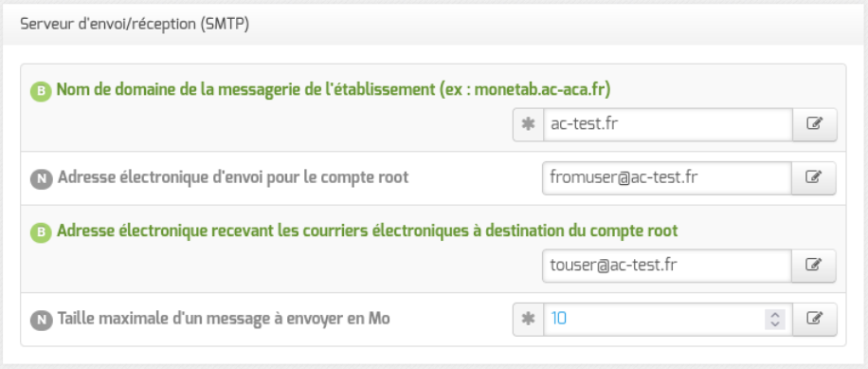The width and height of the screenshot is (868, 369).
Task: Focus the fromuser@ac-test.fr address field
Action: (x=667, y=177)
